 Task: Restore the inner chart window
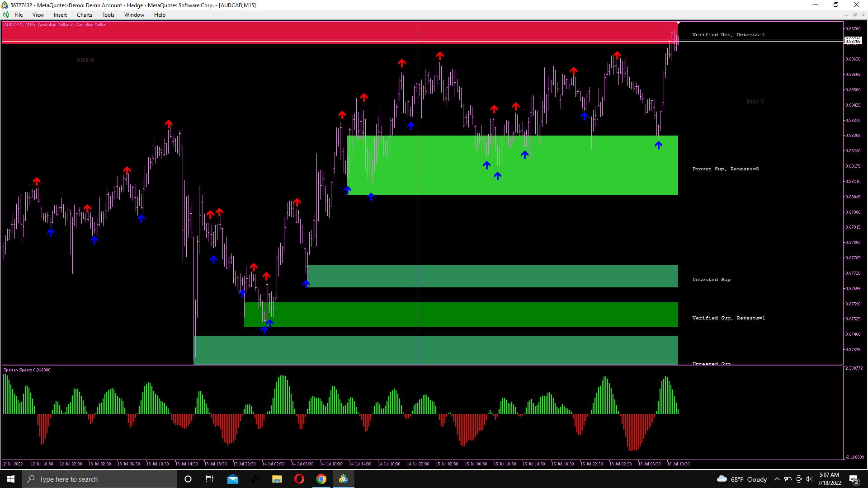[x=854, y=15]
